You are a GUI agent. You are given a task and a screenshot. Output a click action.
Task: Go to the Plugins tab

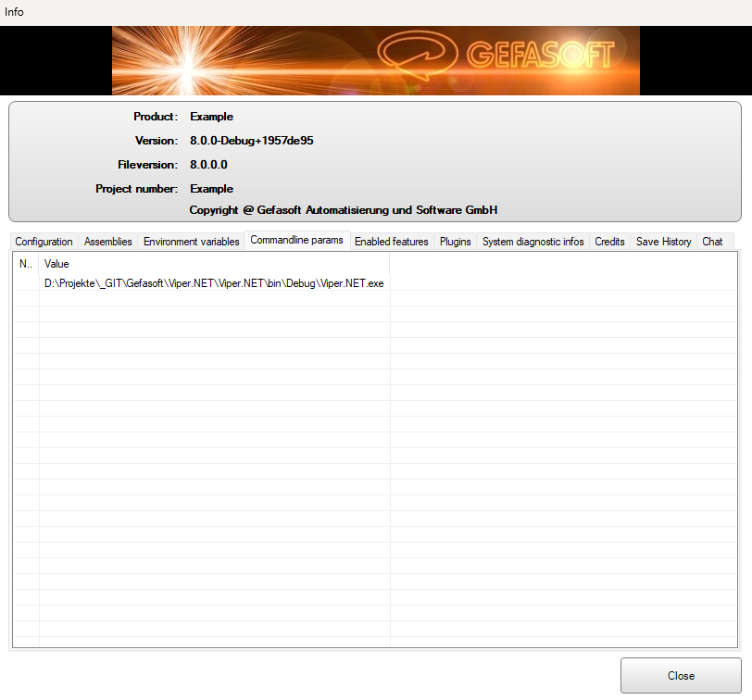[x=455, y=242]
